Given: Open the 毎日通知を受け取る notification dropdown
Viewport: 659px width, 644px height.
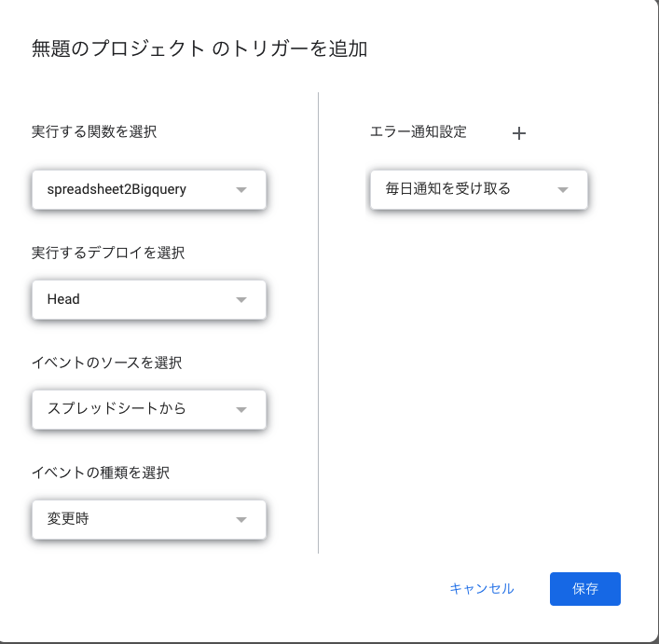Looking at the screenshot, I should [466, 190].
